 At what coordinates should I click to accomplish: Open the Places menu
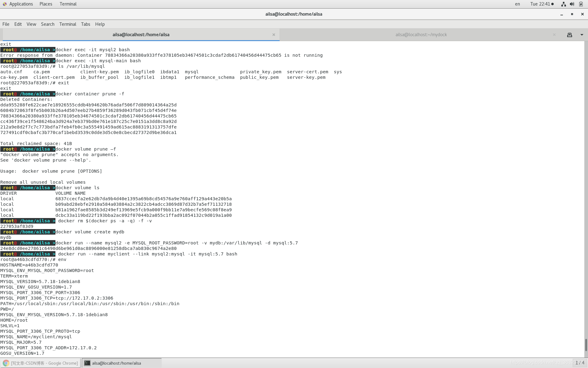coord(46,4)
